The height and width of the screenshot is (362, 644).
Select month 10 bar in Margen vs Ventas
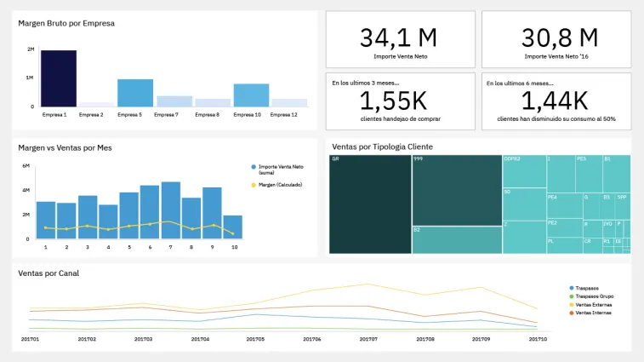[232, 227]
